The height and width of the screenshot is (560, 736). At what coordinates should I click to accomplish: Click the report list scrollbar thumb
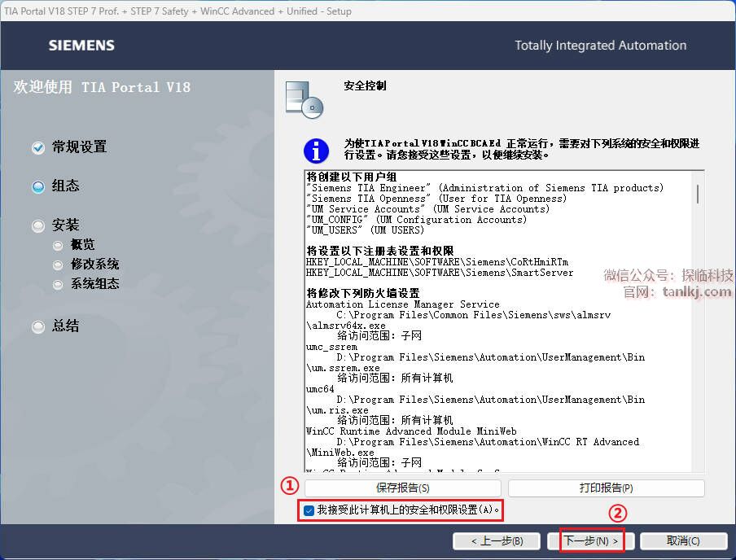pos(698,194)
